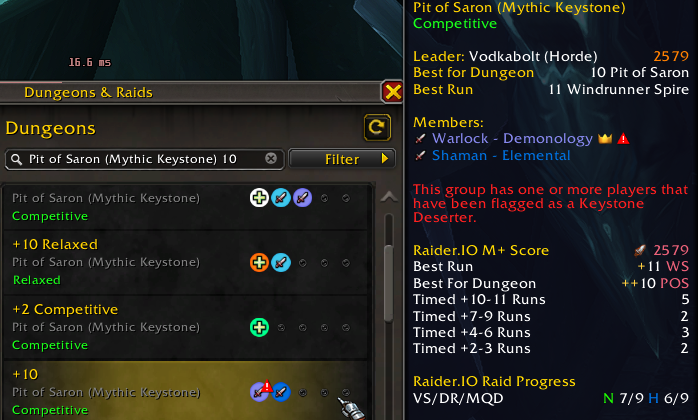The height and width of the screenshot is (420, 698).
Task: Select the +10 Relaxed group listing
Action: [187, 263]
